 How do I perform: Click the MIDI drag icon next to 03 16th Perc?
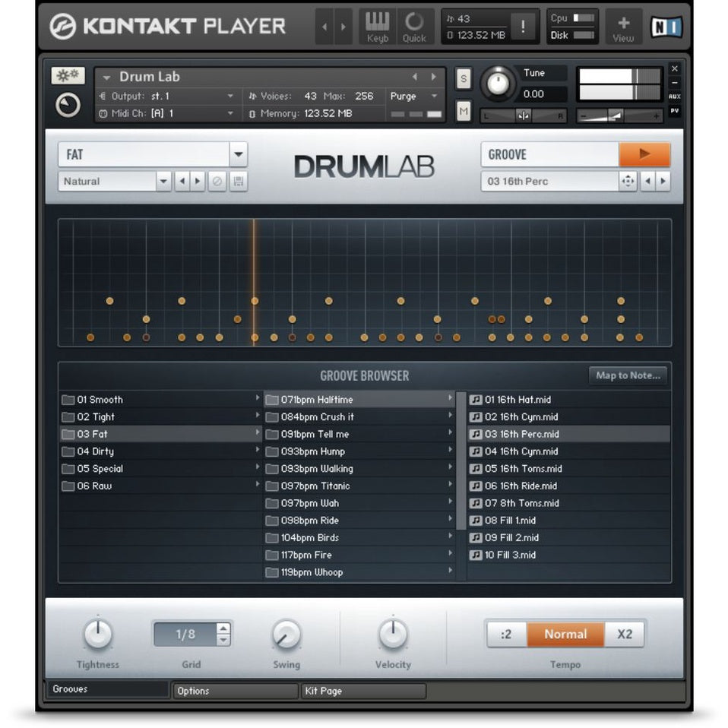[628, 182]
